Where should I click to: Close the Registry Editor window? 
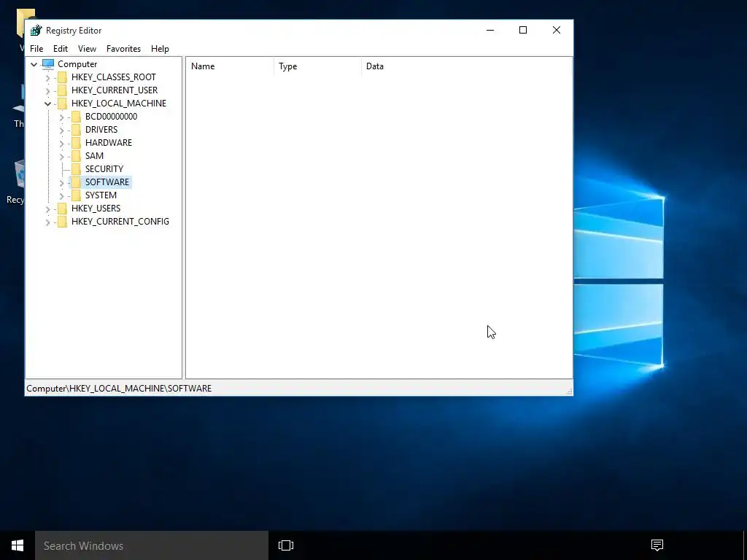557,30
